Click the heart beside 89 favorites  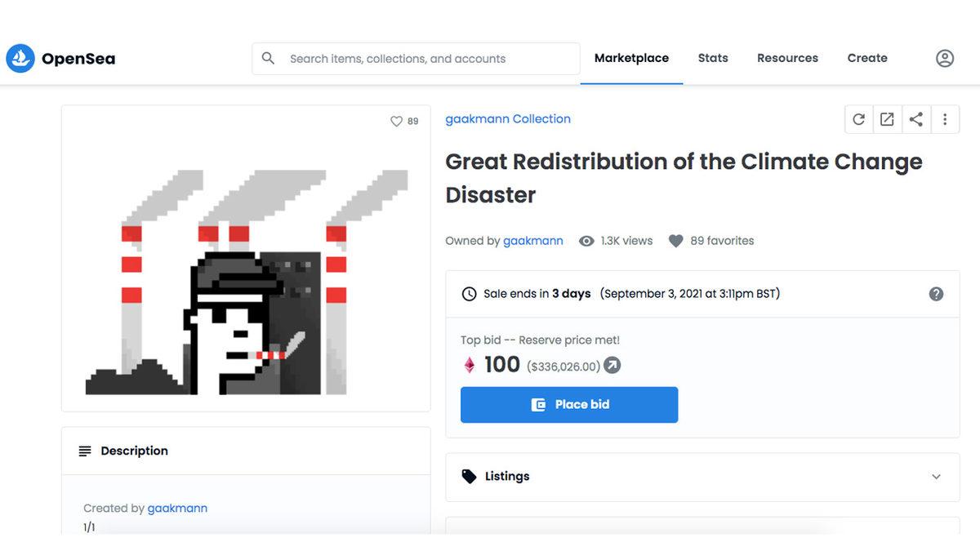tap(675, 241)
